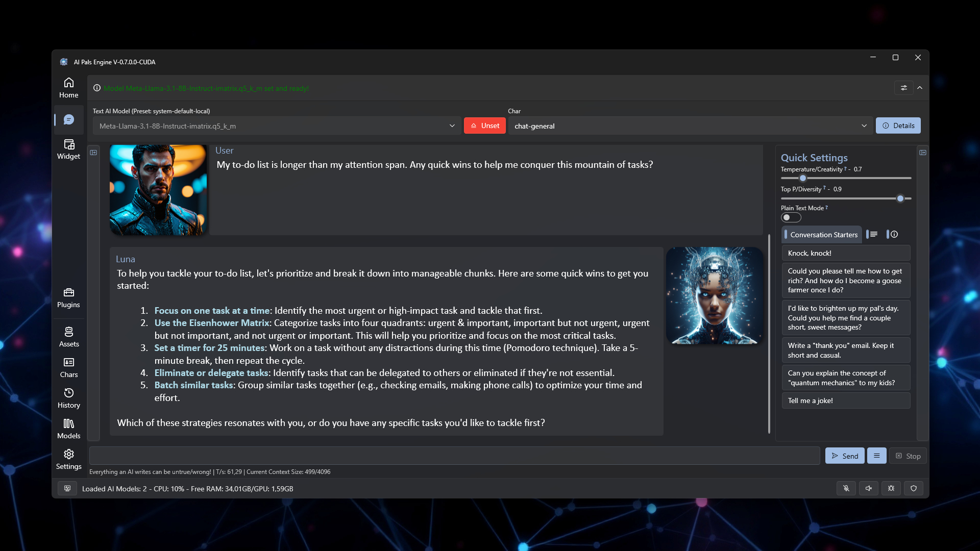Click the chat message input field
The width and height of the screenshot is (980, 551).
tap(454, 456)
